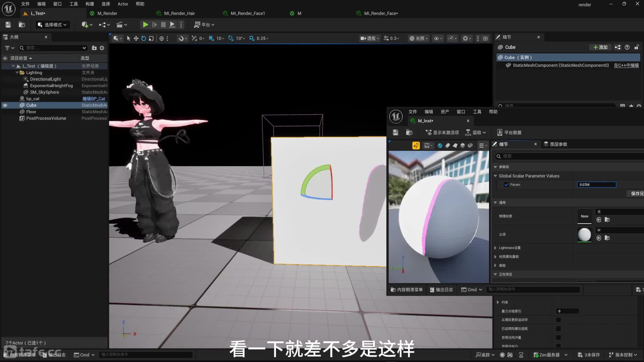Screen dimensions: 644x362
Task: Collapse the Lighting folder in outliner
Action: point(17,72)
